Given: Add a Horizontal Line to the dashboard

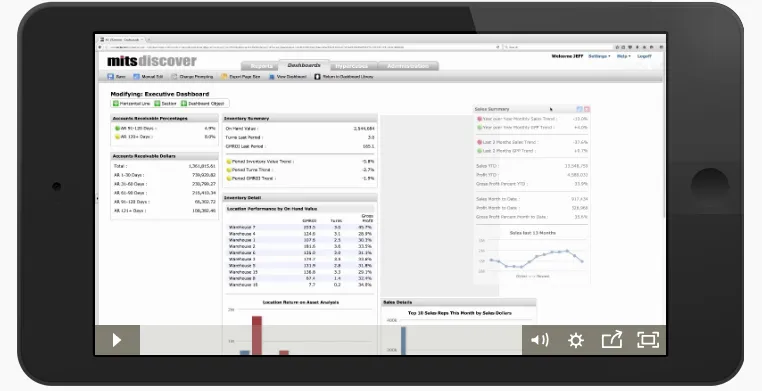Looking at the screenshot, I should coord(132,103).
